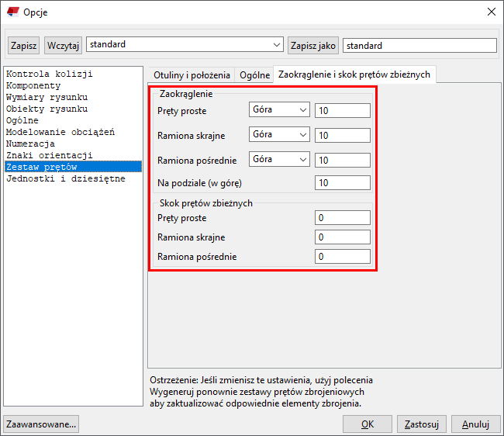Open Zaawansowane settings
Viewport: 504px width, 436px height.
pyautogui.click(x=41, y=424)
